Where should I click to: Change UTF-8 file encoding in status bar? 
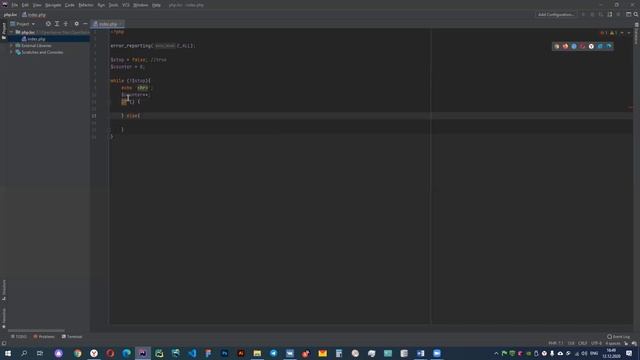(596, 343)
